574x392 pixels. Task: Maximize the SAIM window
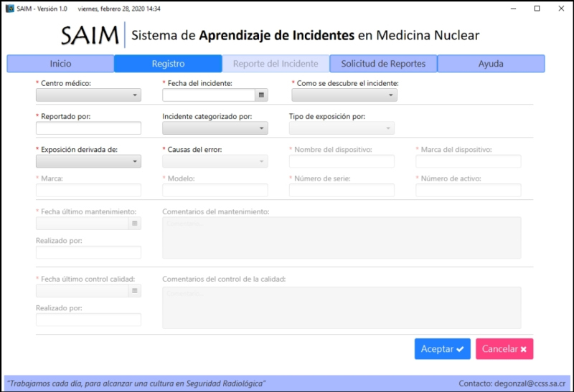coord(537,9)
